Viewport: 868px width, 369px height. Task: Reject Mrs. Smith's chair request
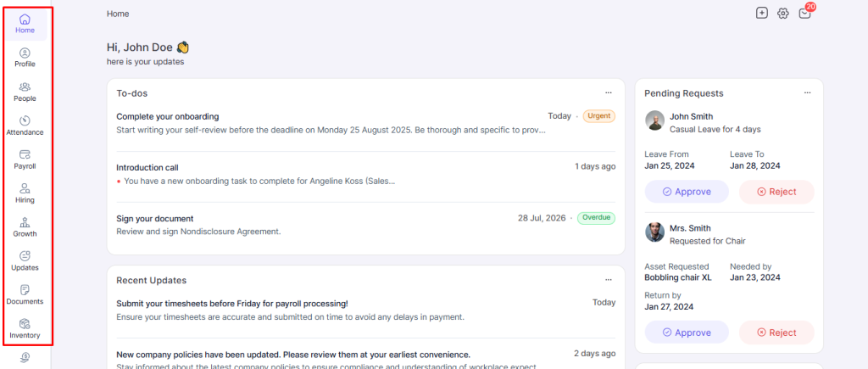776,333
